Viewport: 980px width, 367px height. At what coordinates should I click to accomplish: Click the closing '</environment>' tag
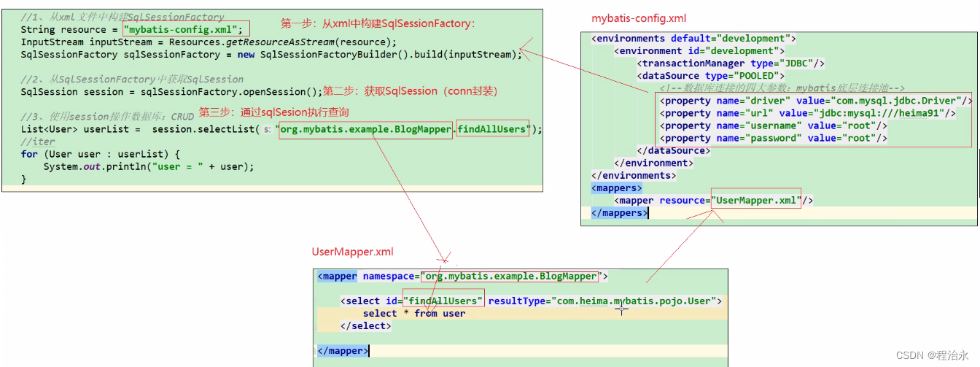654,163
